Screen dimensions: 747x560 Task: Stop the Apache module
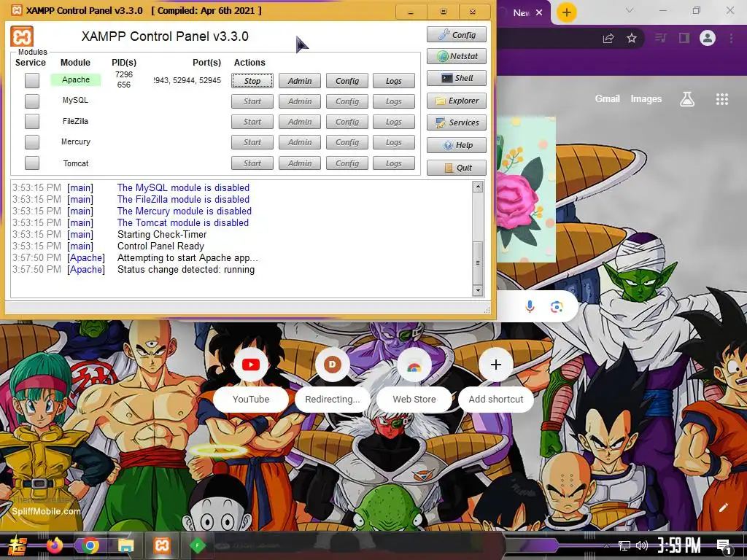[x=252, y=81]
